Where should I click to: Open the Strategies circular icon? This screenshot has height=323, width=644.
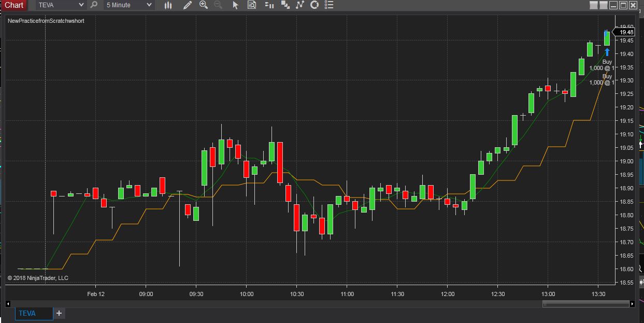click(314, 5)
